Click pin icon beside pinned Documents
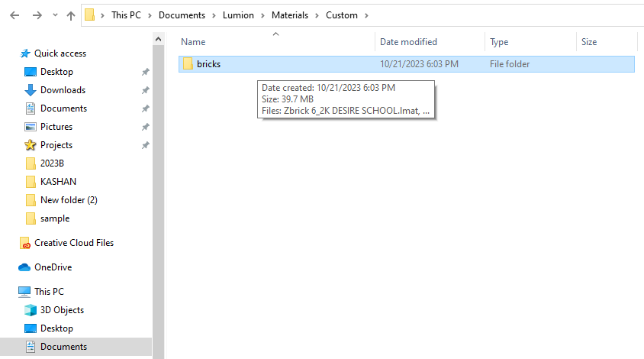The height and width of the screenshot is (359, 644). [146, 108]
